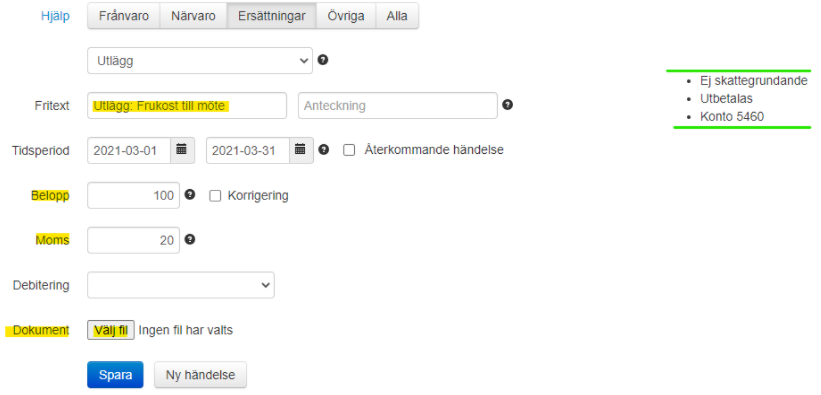Click Välj fil to upload document

[111, 330]
